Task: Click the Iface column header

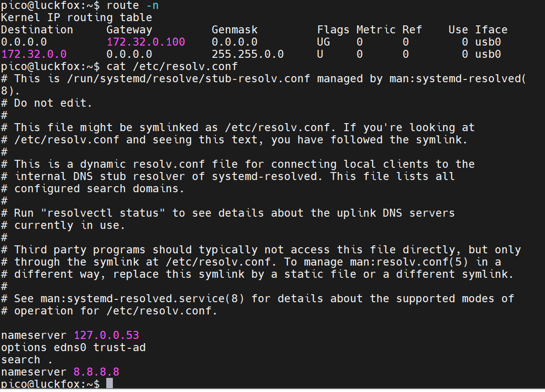Action: click(x=491, y=30)
